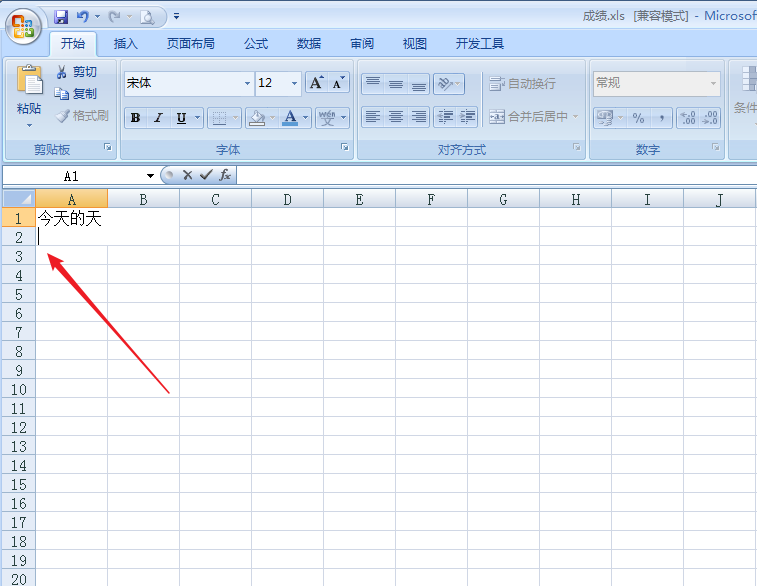The image size is (757, 586).
Task: Switch to the 视图 ribbon tab
Action: pyautogui.click(x=415, y=44)
